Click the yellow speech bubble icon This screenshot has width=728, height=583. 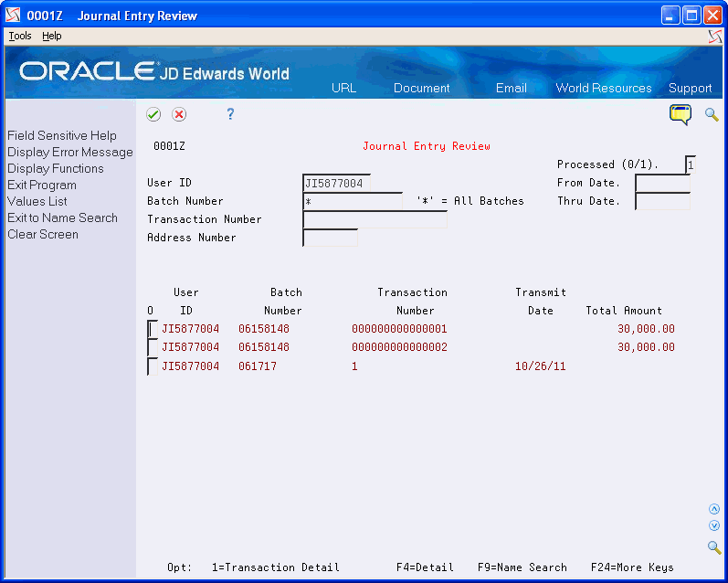click(x=681, y=115)
